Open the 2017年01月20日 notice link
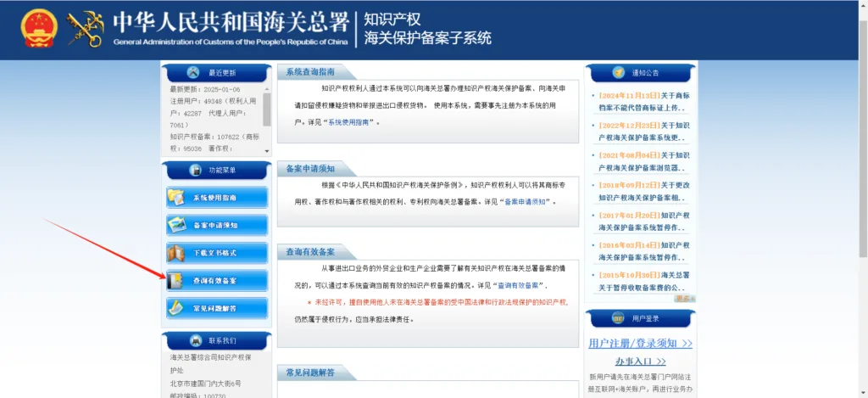The width and height of the screenshot is (868, 398). point(643,221)
